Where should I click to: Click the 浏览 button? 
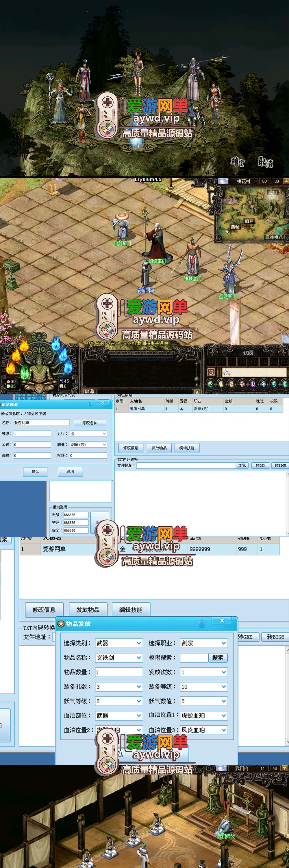242,465
